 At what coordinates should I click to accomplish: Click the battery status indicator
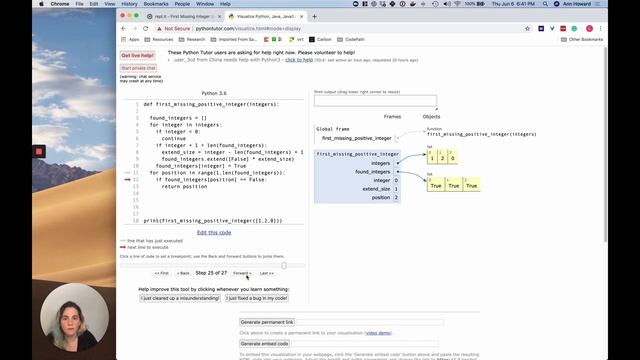point(475,4)
